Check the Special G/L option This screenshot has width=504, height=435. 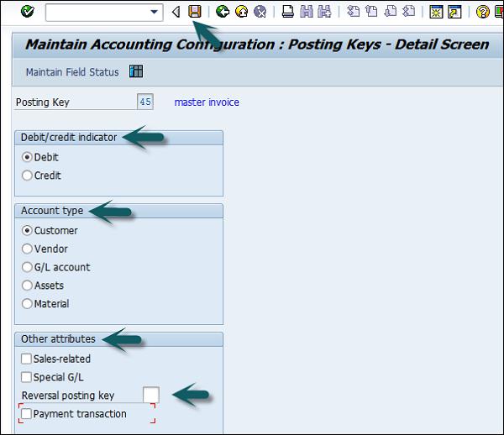[x=27, y=377]
